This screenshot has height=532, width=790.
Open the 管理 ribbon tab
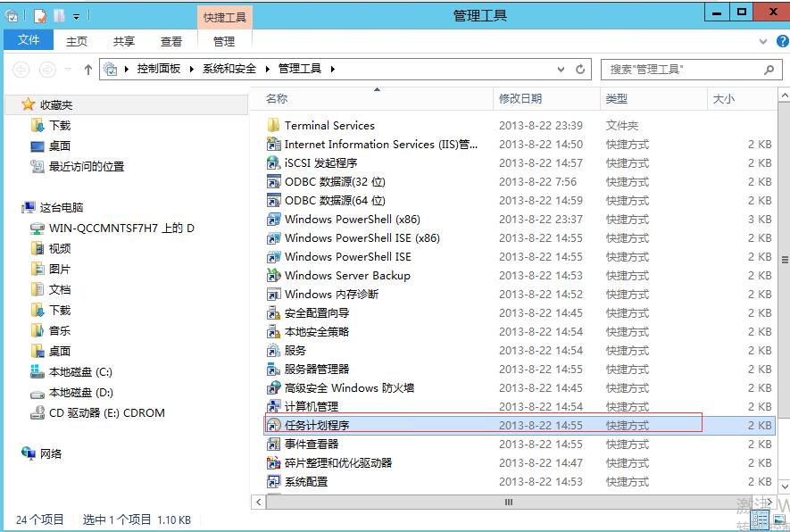tap(224, 41)
